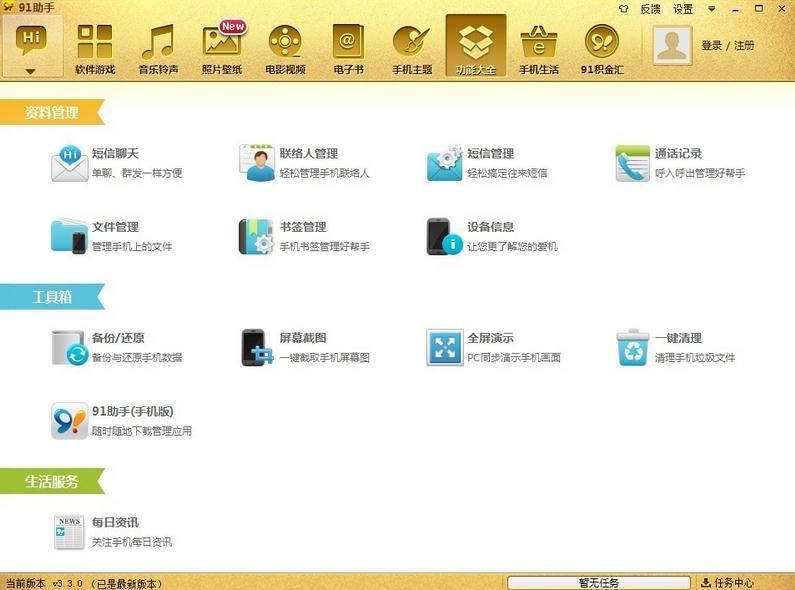Launch 屏幕截图 screenshot icon
795x590 pixels.
(x=257, y=347)
